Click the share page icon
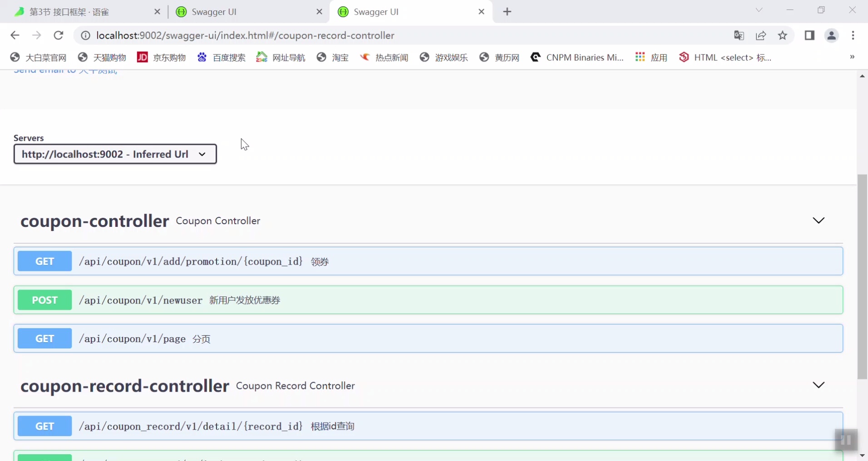The height and width of the screenshot is (461, 868). coord(761,35)
